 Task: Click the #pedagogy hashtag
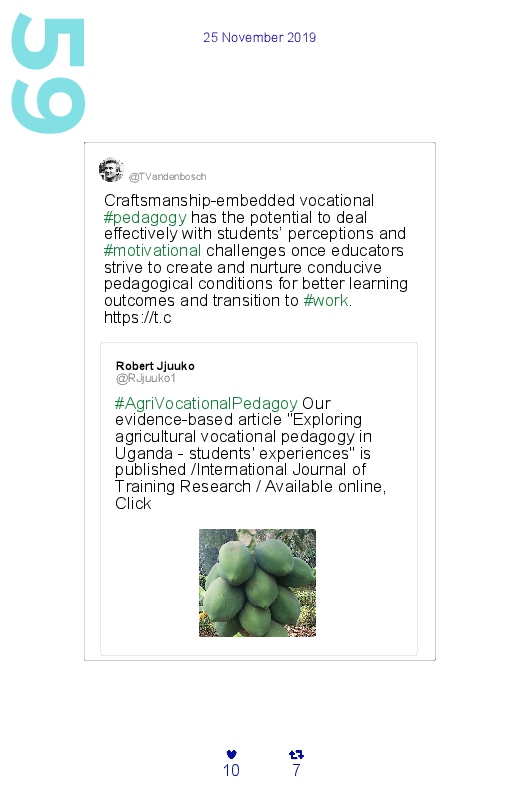(x=145, y=217)
